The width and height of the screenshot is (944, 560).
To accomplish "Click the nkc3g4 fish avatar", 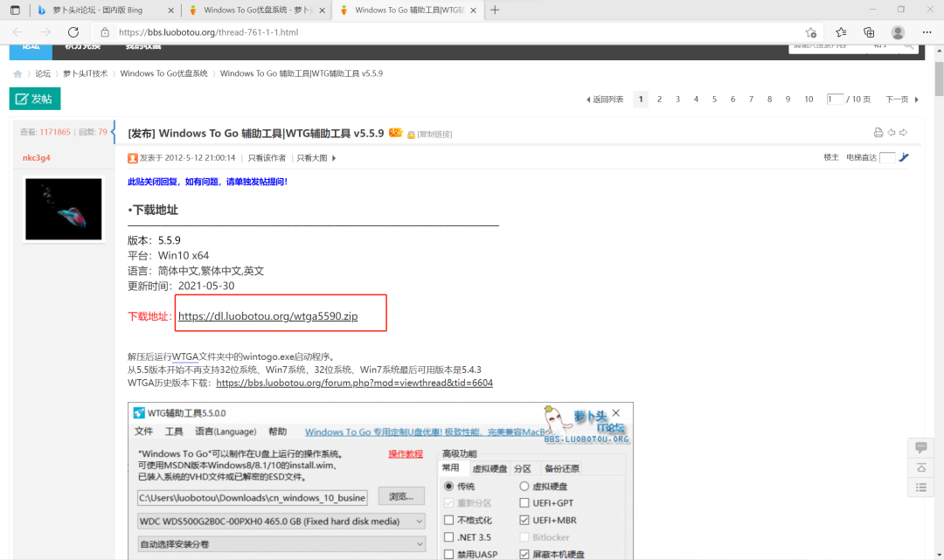I will pos(63,210).
